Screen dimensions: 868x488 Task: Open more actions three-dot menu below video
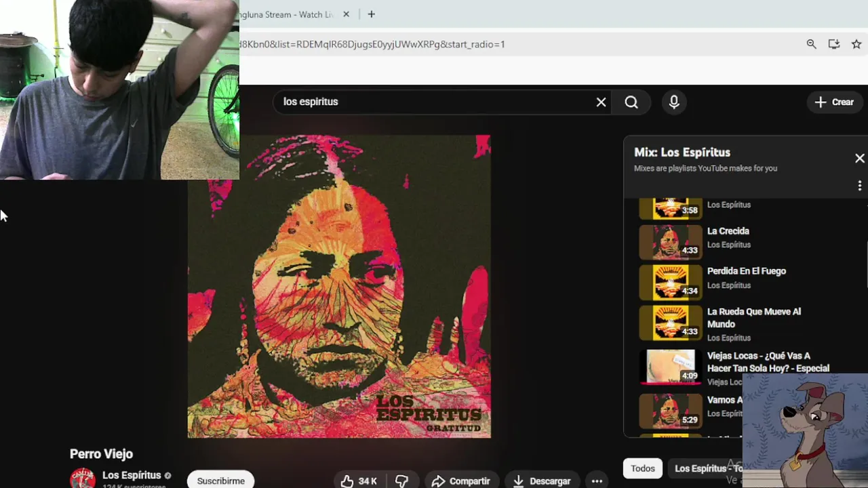point(597,481)
